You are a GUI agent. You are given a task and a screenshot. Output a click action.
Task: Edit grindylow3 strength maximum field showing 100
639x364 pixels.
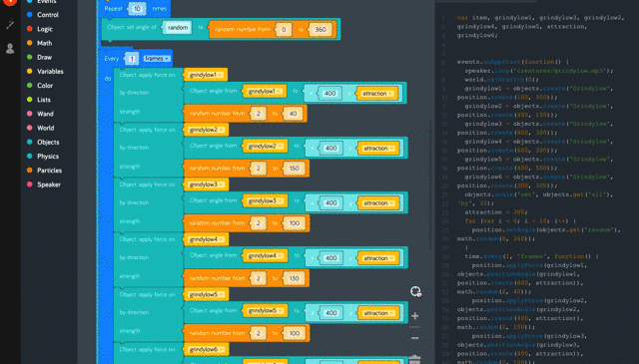[295, 223]
